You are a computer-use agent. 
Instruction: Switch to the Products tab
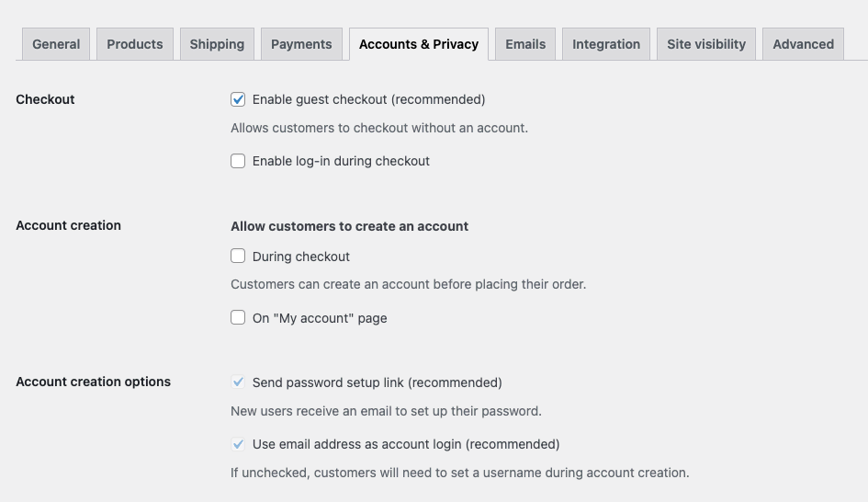click(x=135, y=44)
